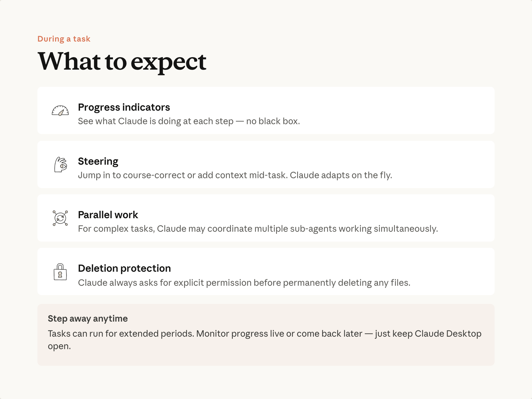Click the 'Step away anytime' heading

click(88, 319)
